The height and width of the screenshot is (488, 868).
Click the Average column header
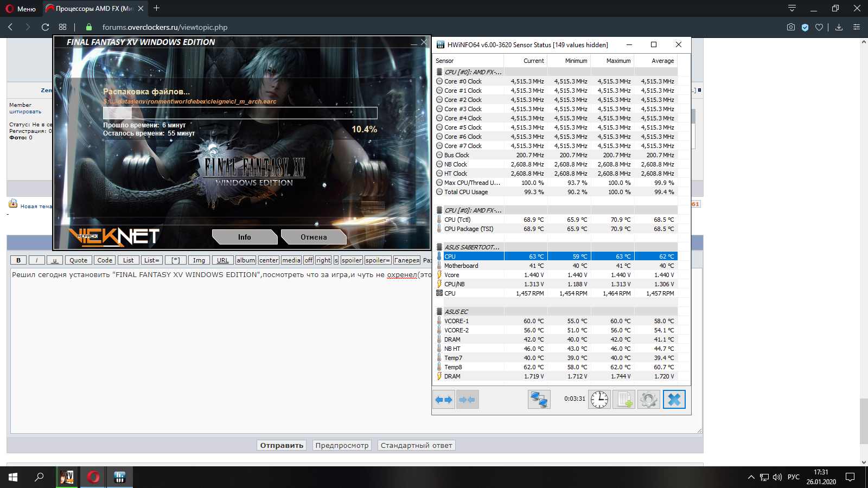click(655, 61)
